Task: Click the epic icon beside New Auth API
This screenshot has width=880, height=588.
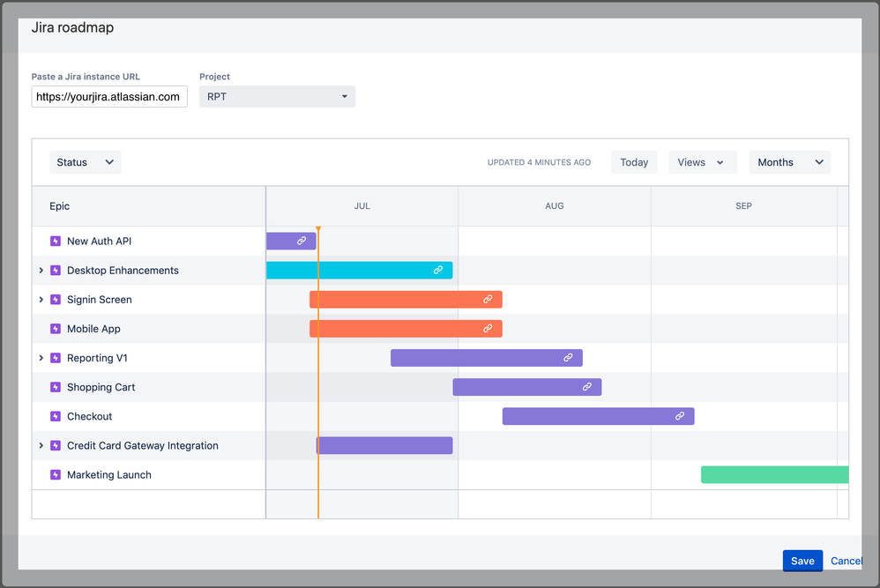Action: click(x=55, y=242)
